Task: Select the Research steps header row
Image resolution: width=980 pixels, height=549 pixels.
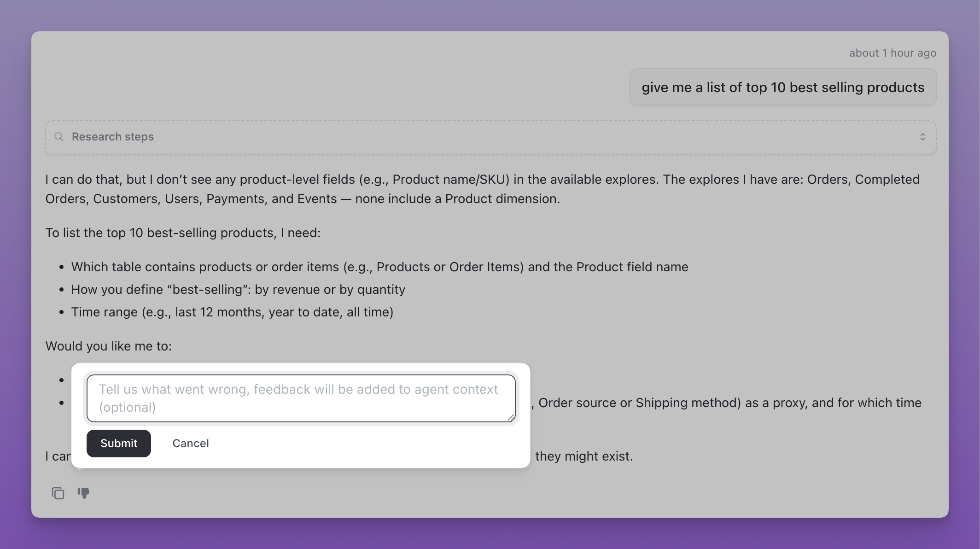Action: (490, 137)
